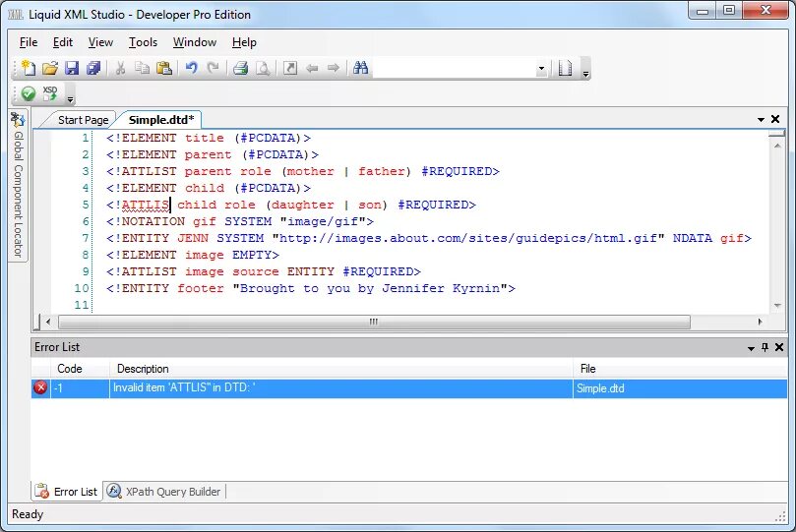Viewport: 796px width, 532px height.
Task: Sort errors by the File column header
Action: (680, 369)
